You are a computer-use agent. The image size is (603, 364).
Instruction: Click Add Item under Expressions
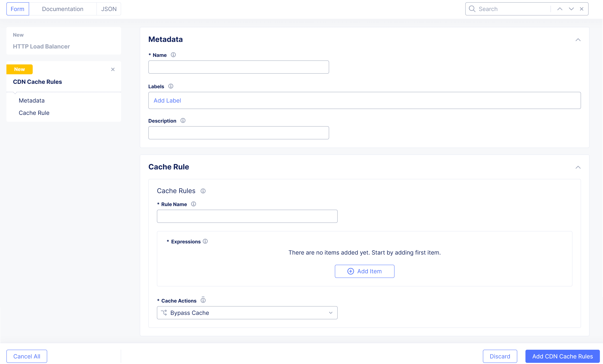pyautogui.click(x=364, y=271)
